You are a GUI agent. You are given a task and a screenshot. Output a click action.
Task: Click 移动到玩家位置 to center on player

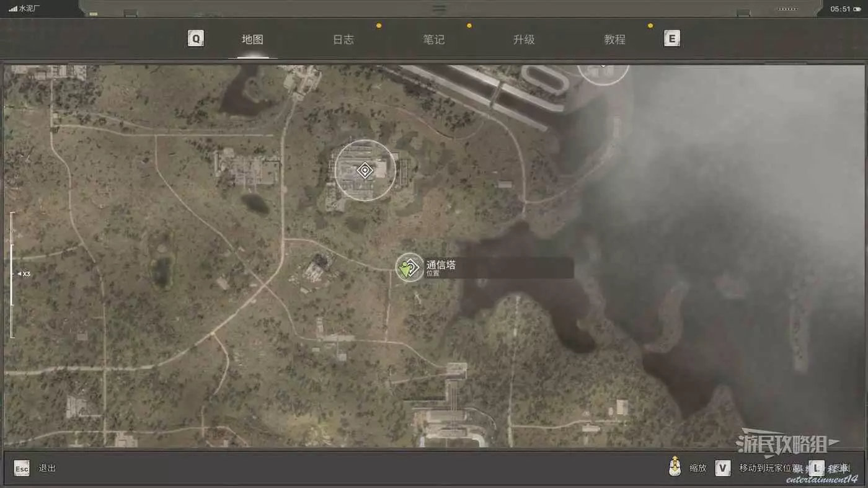tap(769, 468)
